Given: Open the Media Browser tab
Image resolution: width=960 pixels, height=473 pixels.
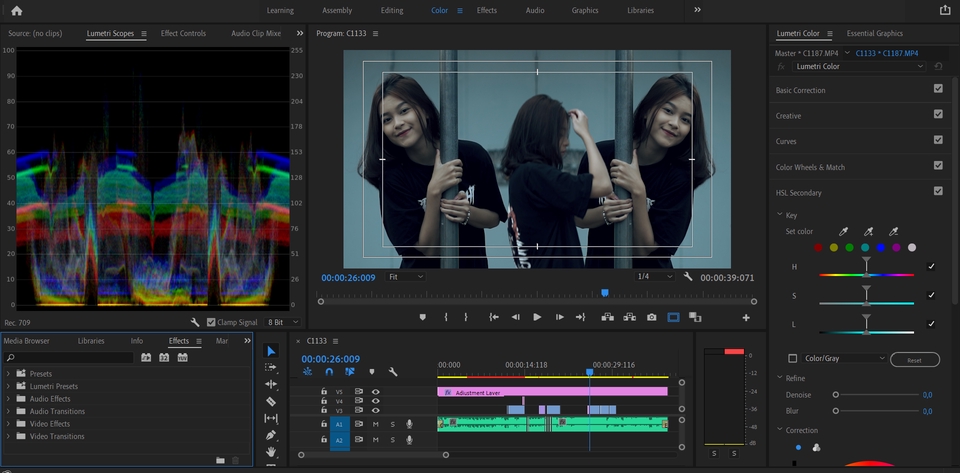Looking at the screenshot, I should [x=26, y=341].
